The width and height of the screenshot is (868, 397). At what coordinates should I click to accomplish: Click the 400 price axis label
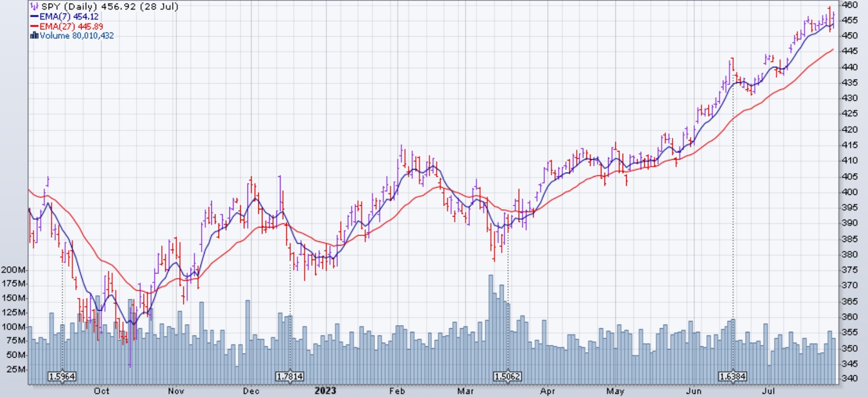coord(850,192)
